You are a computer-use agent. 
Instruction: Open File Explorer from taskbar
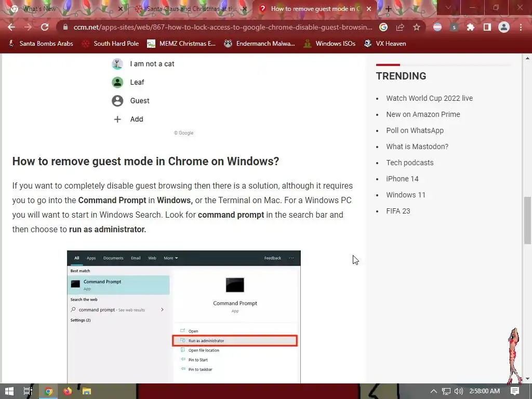pyautogui.click(x=87, y=391)
